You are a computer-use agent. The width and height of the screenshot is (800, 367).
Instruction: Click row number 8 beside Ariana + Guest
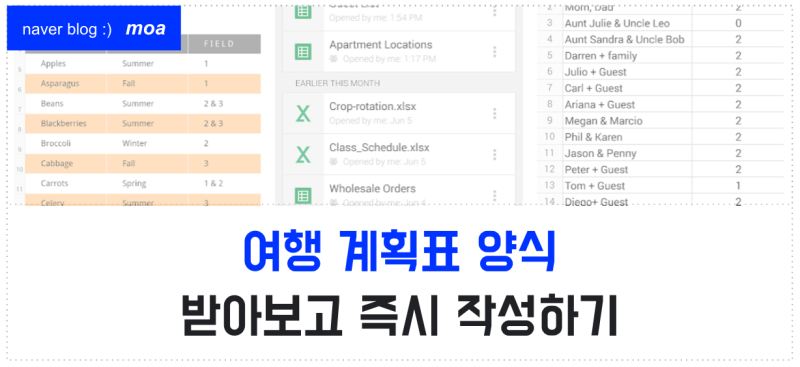pos(549,105)
